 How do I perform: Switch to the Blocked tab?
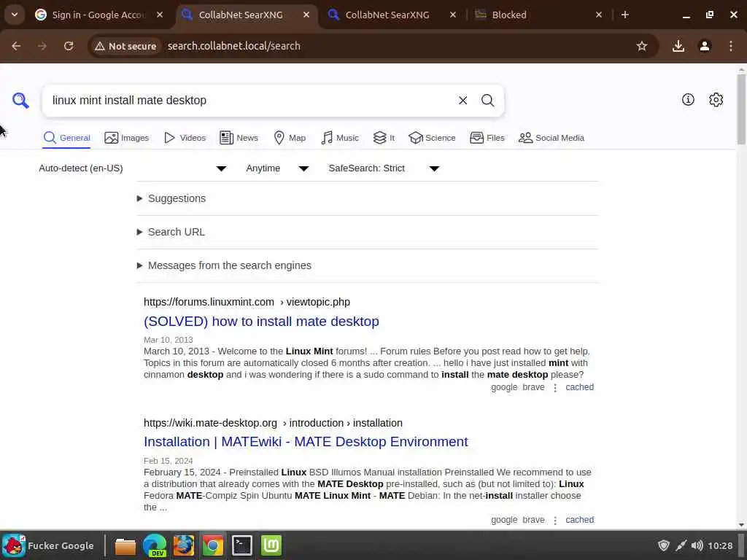coord(508,15)
